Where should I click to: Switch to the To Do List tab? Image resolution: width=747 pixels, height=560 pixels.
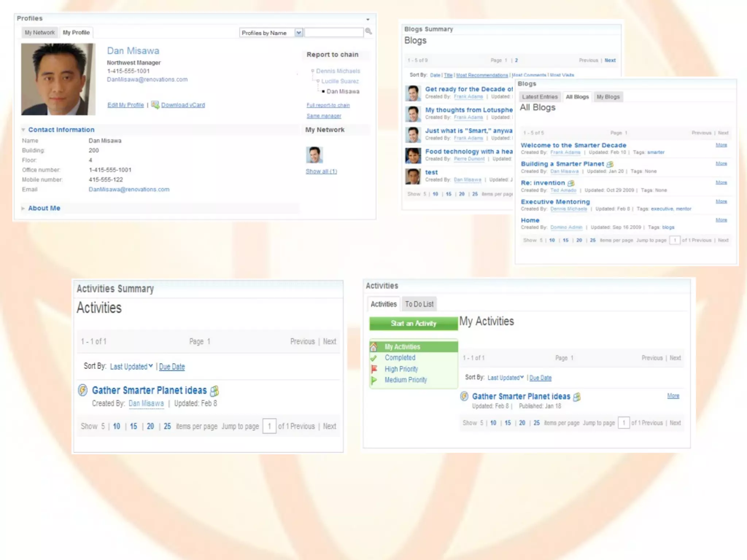tap(419, 304)
